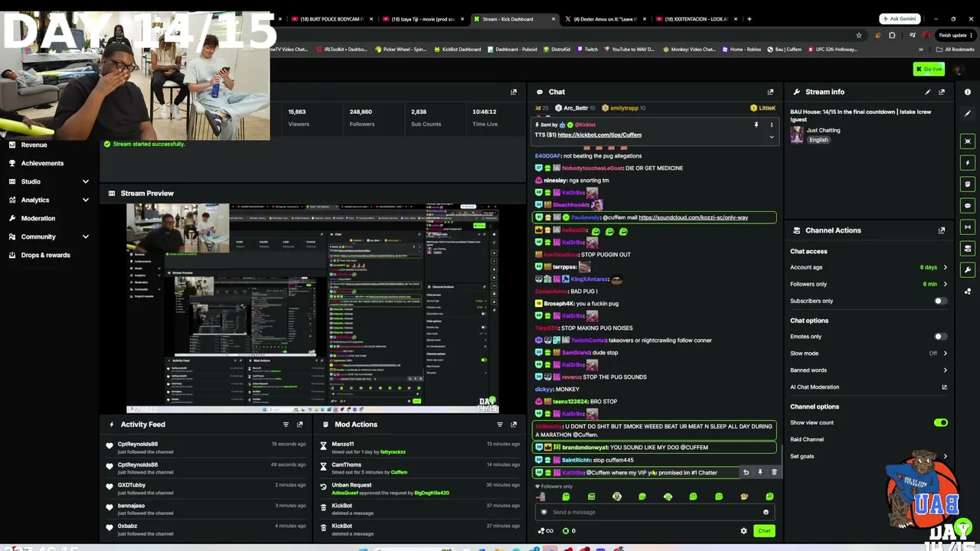
Task: Open Account age setting chevron
Action: point(945,268)
